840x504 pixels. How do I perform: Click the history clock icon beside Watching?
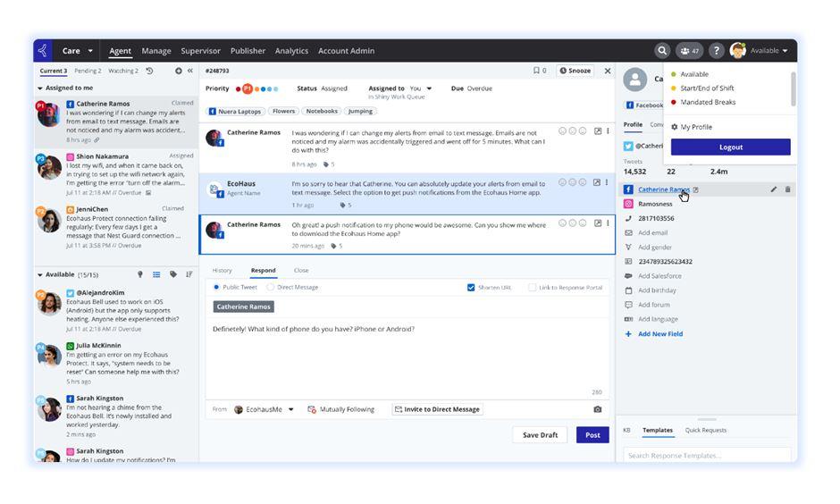pyautogui.click(x=149, y=71)
